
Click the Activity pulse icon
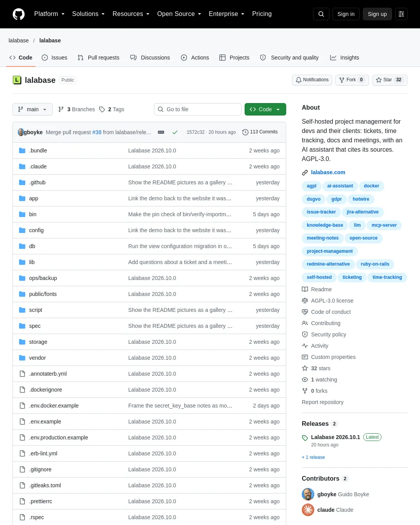pos(305,346)
